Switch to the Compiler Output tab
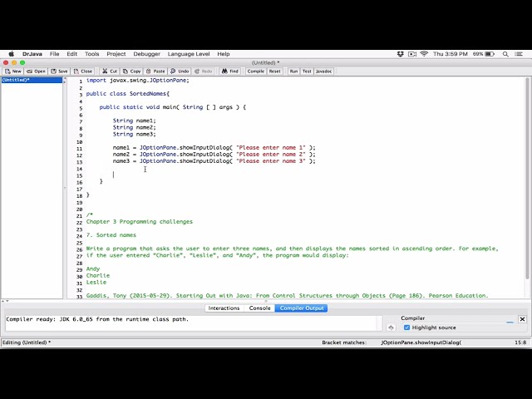 [301, 308]
